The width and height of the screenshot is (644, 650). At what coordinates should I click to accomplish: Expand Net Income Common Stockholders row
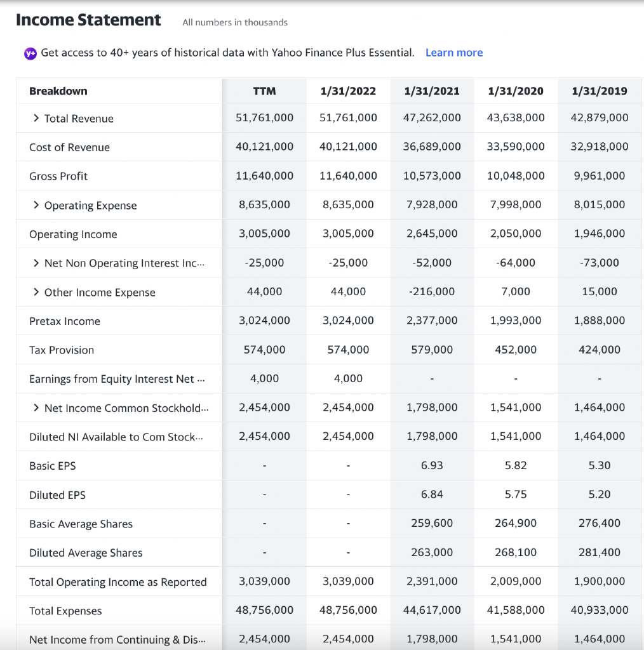tap(36, 408)
